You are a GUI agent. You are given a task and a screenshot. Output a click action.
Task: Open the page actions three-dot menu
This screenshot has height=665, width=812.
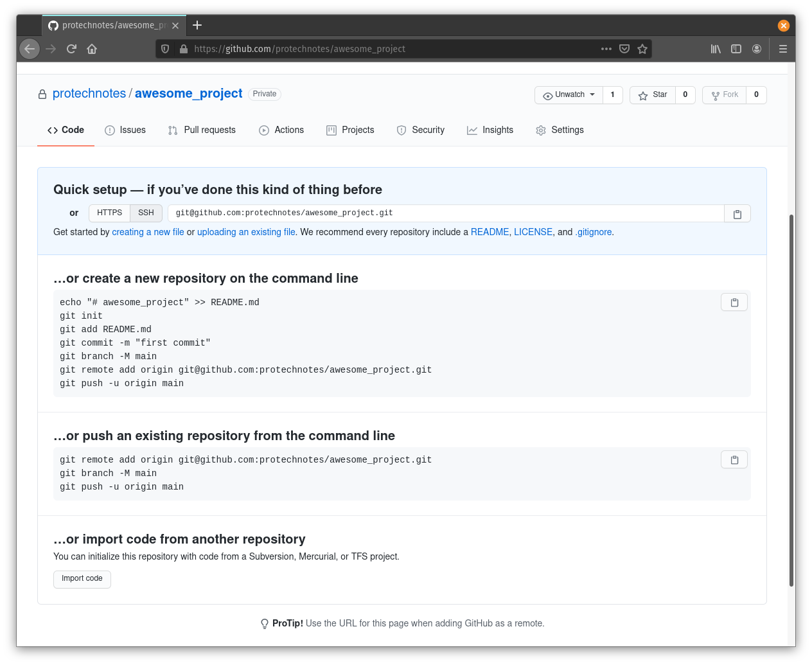coord(606,49)
